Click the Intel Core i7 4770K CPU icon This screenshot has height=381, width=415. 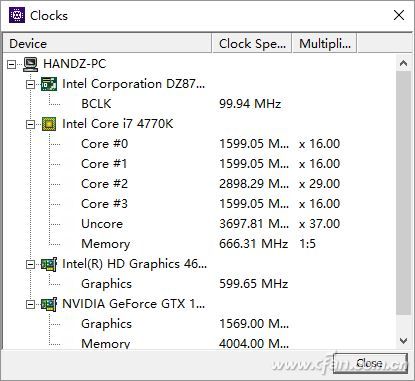(49, 124)
